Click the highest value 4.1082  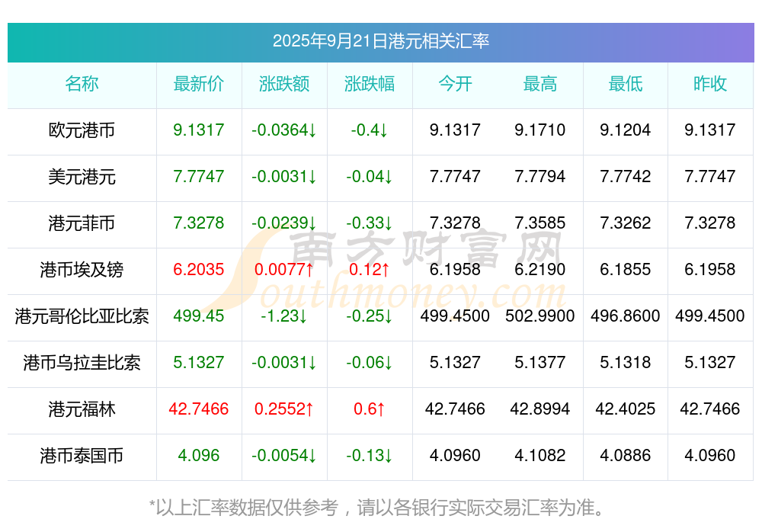pyautogui.click(x=540, y=455)
